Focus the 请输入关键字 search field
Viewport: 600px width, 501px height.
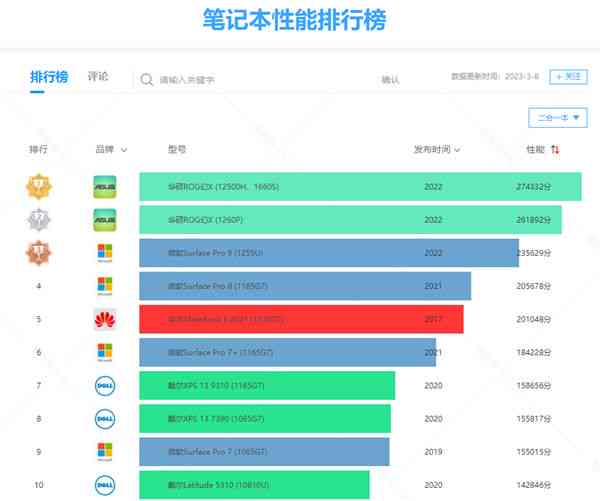(256, 80)
